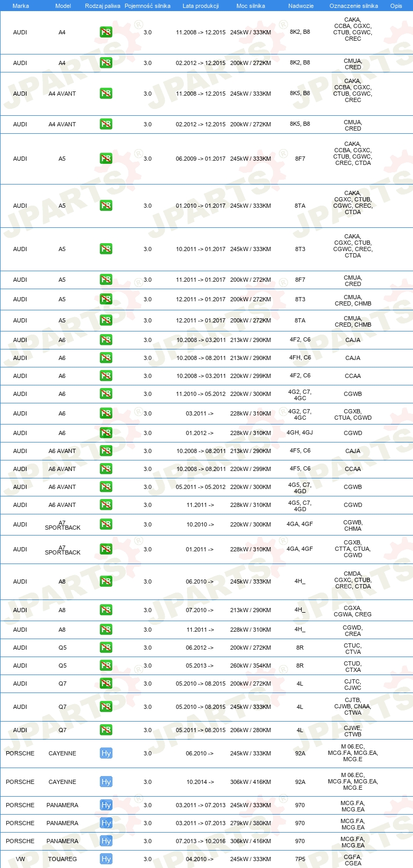This screenshot has height=868, width=413.
Task: Select the '07.2013 -> 10.2016' production cell
Action: 201,841
